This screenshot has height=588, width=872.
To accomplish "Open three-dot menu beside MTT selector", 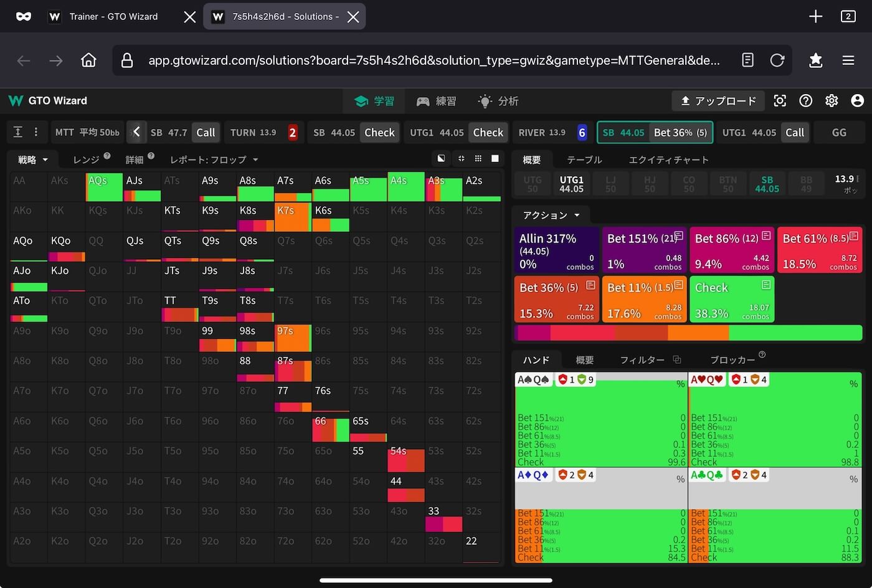I will [x=36, y=132].
